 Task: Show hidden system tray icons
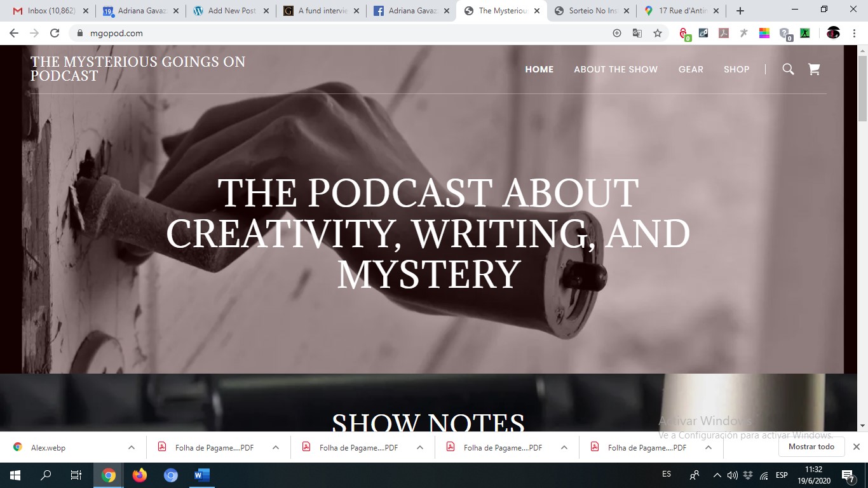pos(717,475)
